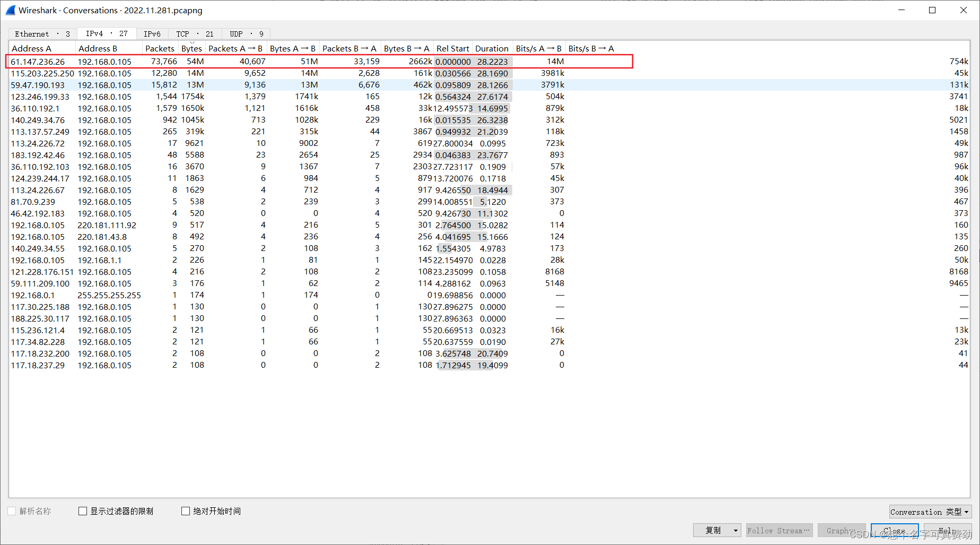Screen dimensions: 980x545
Task: Switch to the Ethernet · 3 tab
Action: [x=42, y=34]
